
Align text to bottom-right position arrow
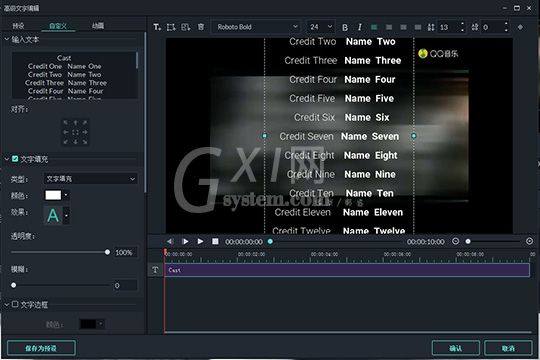85,142
